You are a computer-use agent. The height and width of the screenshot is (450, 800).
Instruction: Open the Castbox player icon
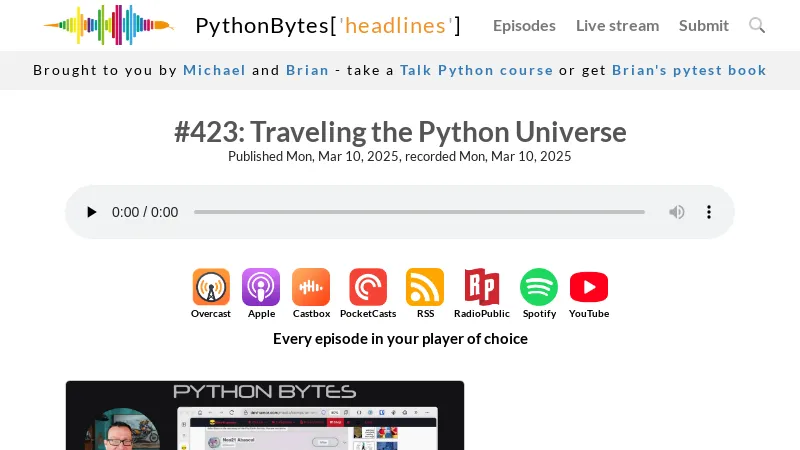tap(311, 288)
